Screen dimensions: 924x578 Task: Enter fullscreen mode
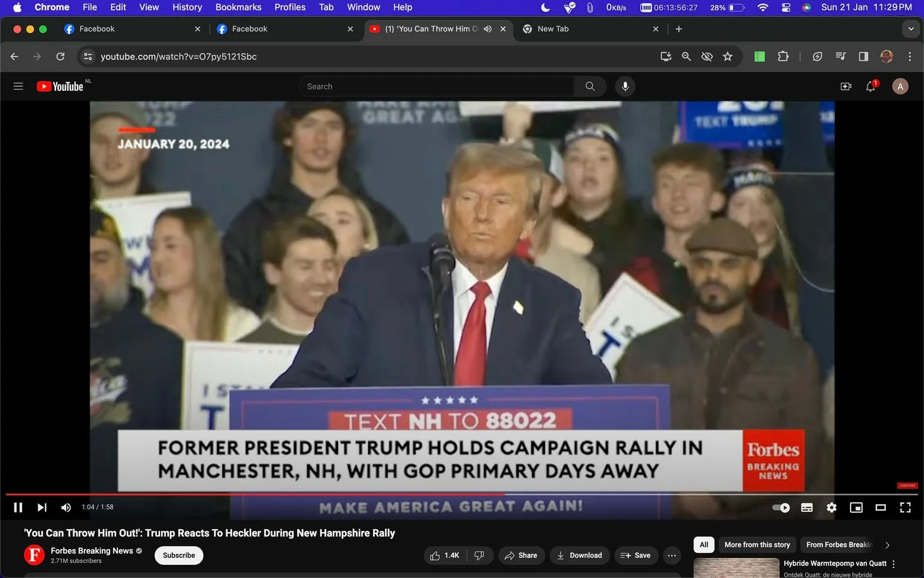point(905,508)
